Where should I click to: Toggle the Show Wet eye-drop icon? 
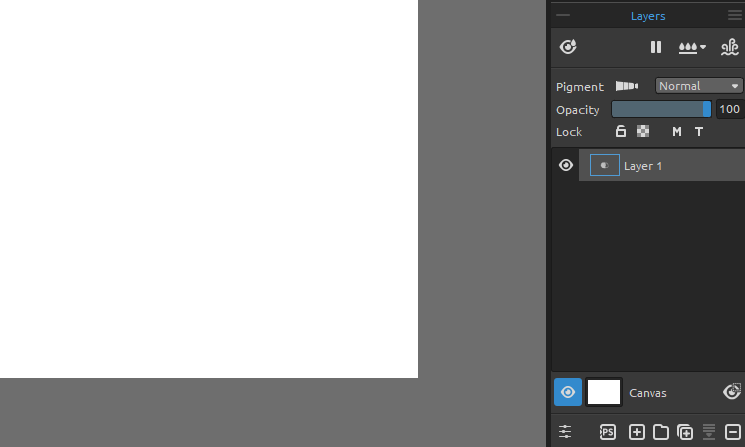click(x=568, y=47)
